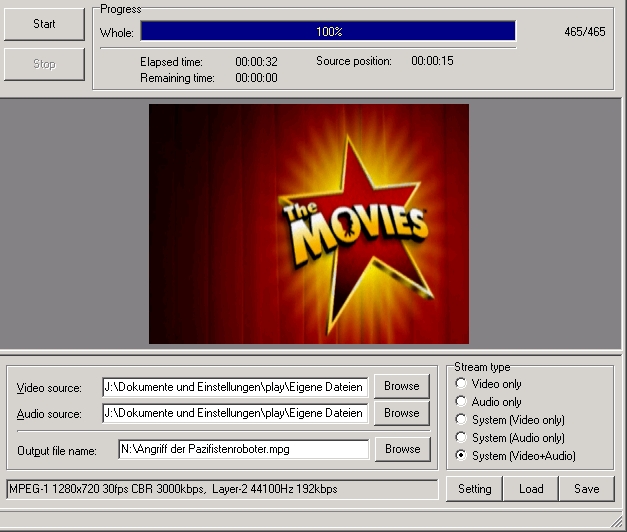Click the window resize grip corner
The height and width of the screenshot is (532, 627).
coord(617,522)
